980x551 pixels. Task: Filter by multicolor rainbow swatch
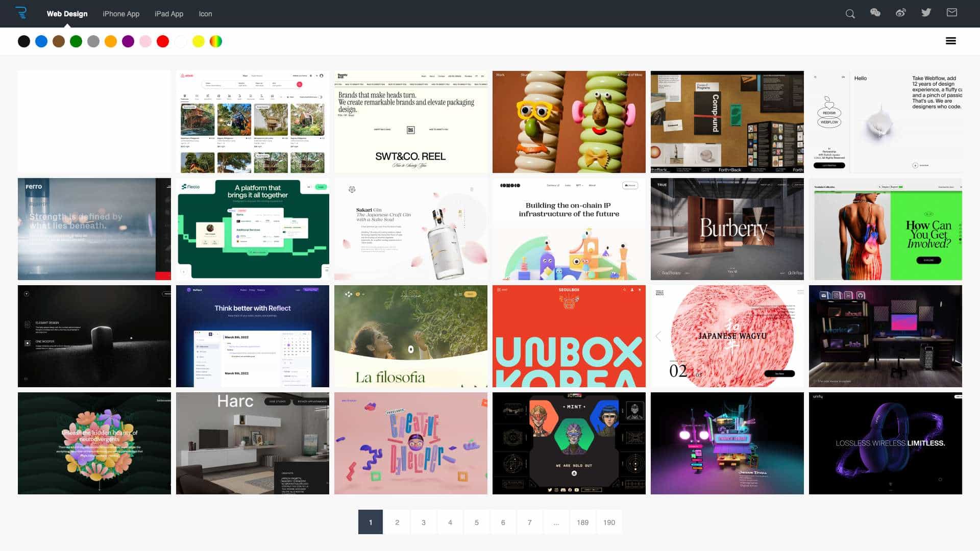click(216, 41)
